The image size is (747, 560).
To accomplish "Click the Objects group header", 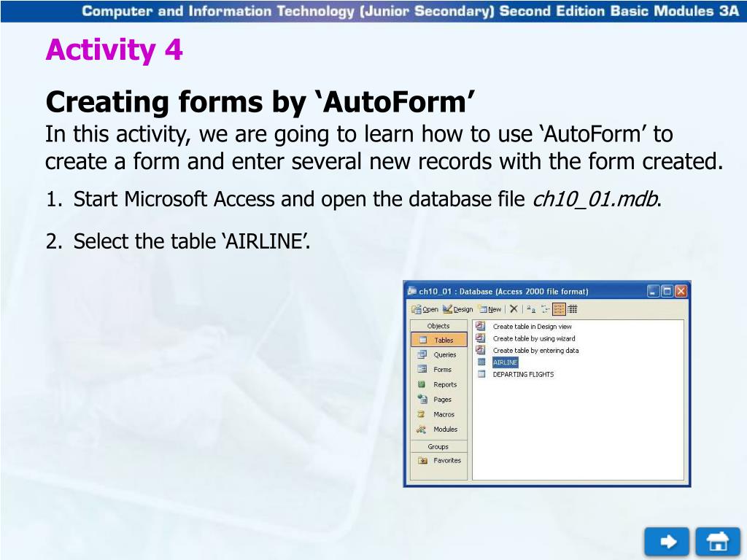I will [438, 326].
